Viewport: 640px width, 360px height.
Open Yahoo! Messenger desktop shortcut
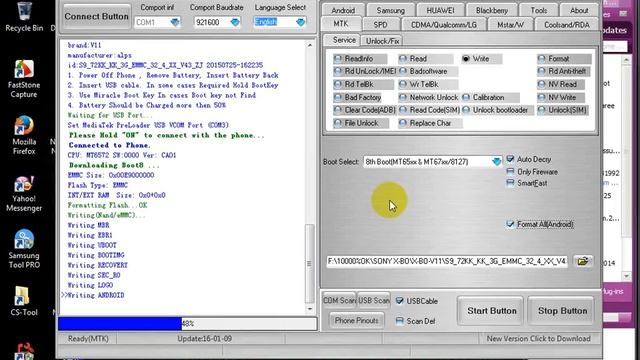[24, 193]
